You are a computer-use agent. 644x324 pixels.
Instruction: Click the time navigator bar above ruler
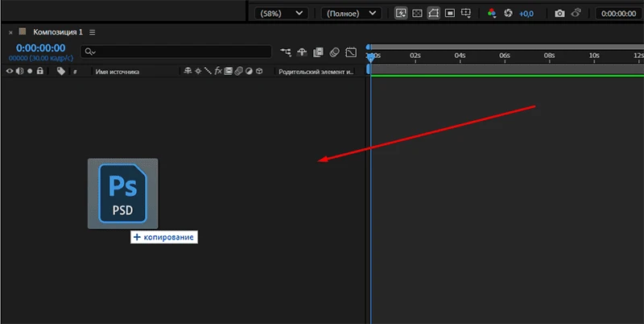pos(506,47)
